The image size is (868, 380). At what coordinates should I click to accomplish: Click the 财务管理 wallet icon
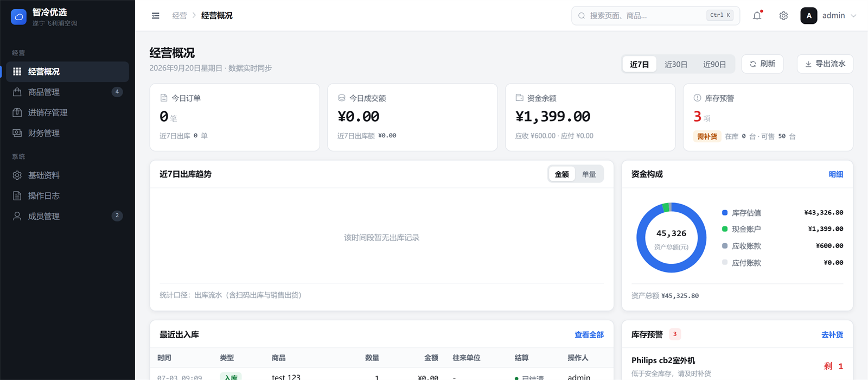coord(17,133)
